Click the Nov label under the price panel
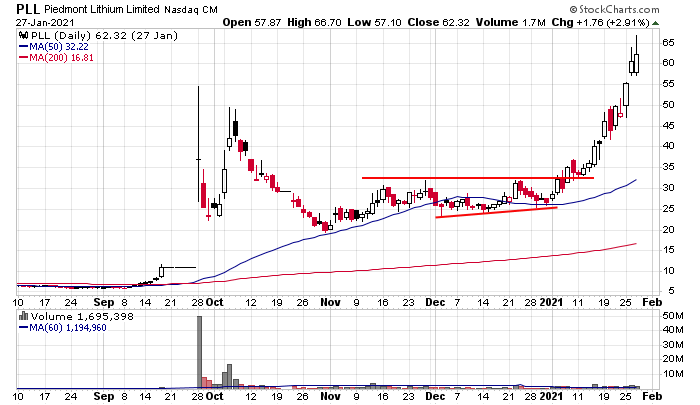This screenshot has height=405, width=700. coord(330,302)
